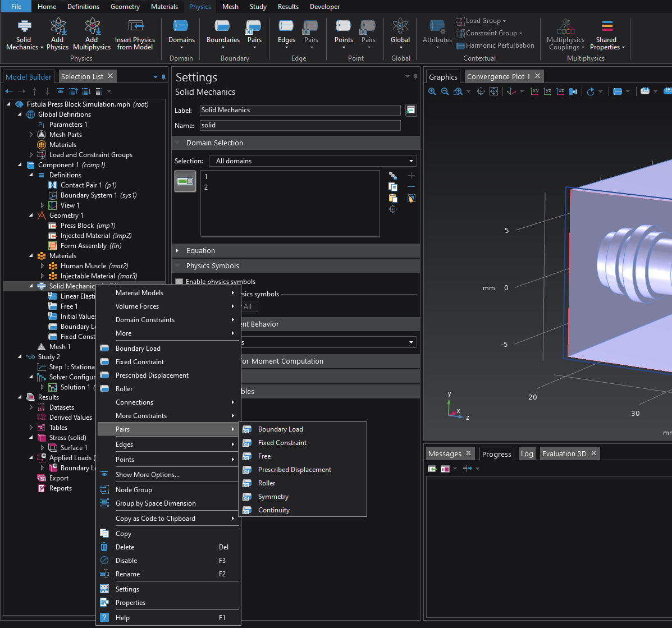This screenshot has height=628, width=672.
Task: Toggle the show/hide eye icon in Model Builder toolbar
Action: pyautogui.click(x=61, y=91)
